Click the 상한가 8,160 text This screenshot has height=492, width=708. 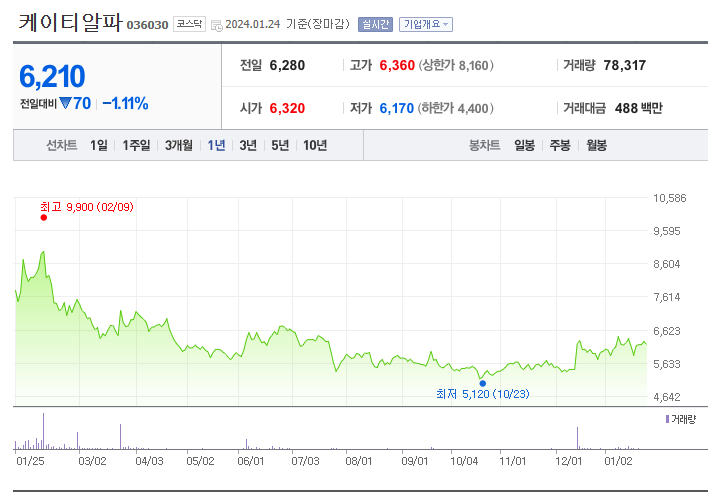(x=456, y=65)
